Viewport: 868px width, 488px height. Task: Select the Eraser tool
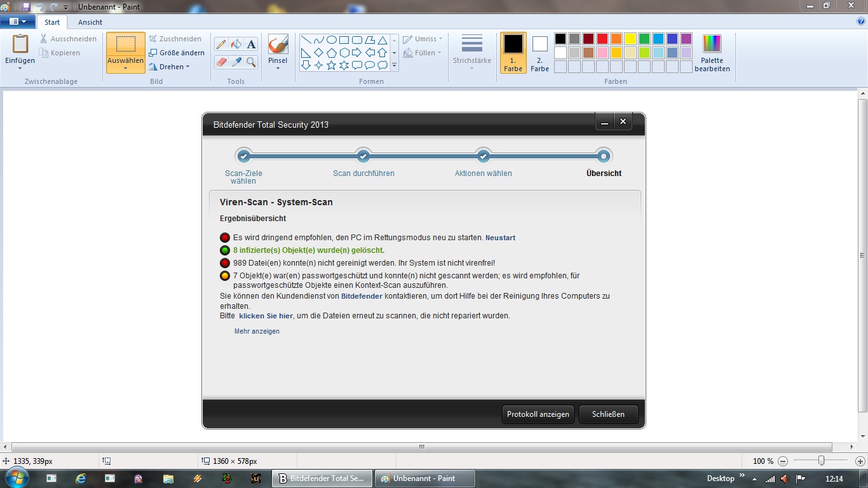(x=221, y=62)
